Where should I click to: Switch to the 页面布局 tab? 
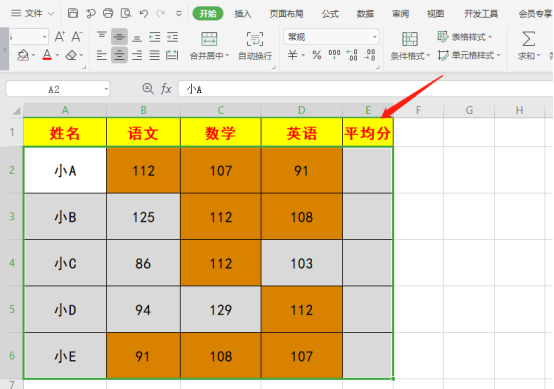point(287,14)
